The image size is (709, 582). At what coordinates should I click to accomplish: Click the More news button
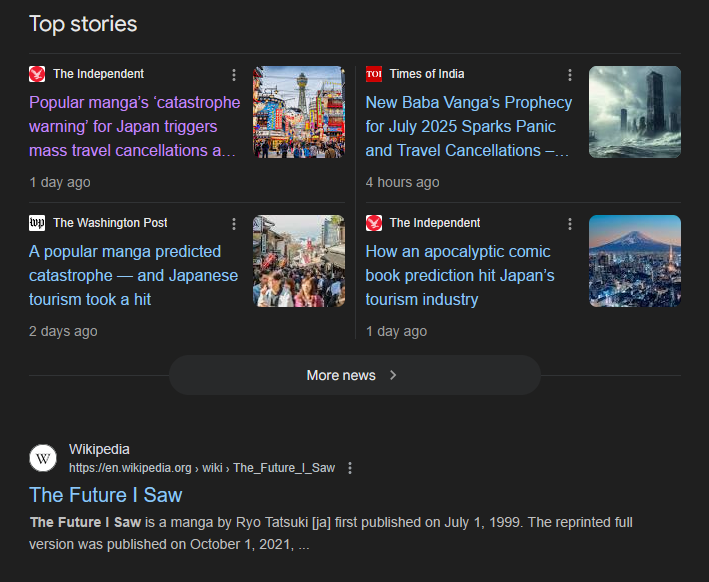pos(355,375)
